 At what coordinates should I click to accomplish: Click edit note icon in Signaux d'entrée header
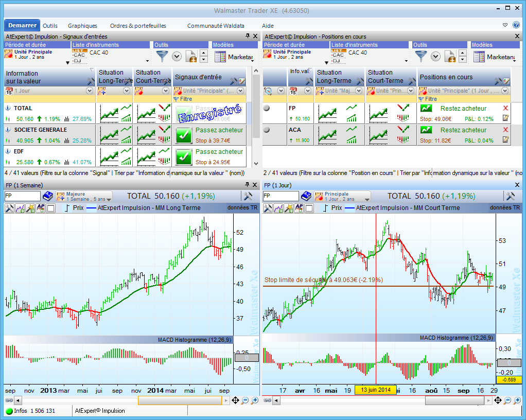point(242,81)
